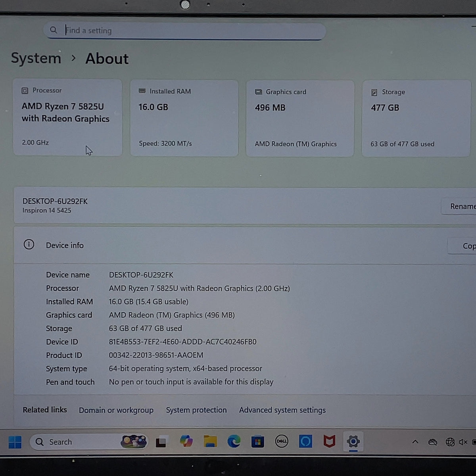Open the Dell app on taskbar

coord(282,441)
